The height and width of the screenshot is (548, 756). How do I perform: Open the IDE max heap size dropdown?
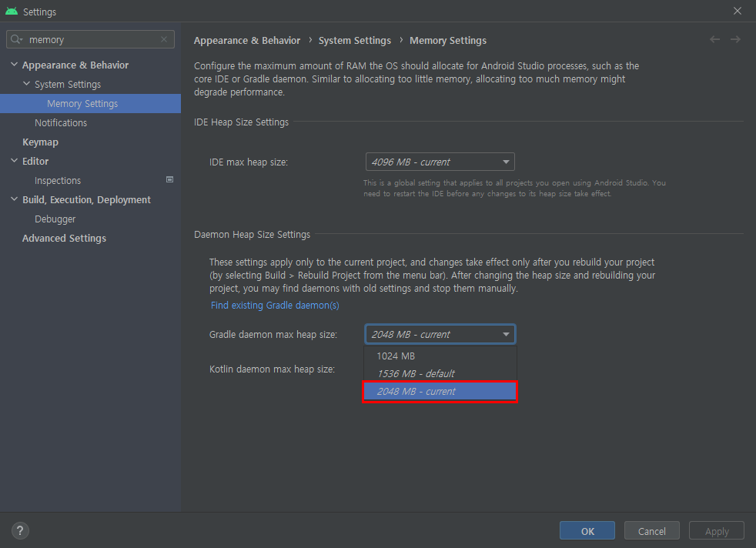[x=440, y=162]
